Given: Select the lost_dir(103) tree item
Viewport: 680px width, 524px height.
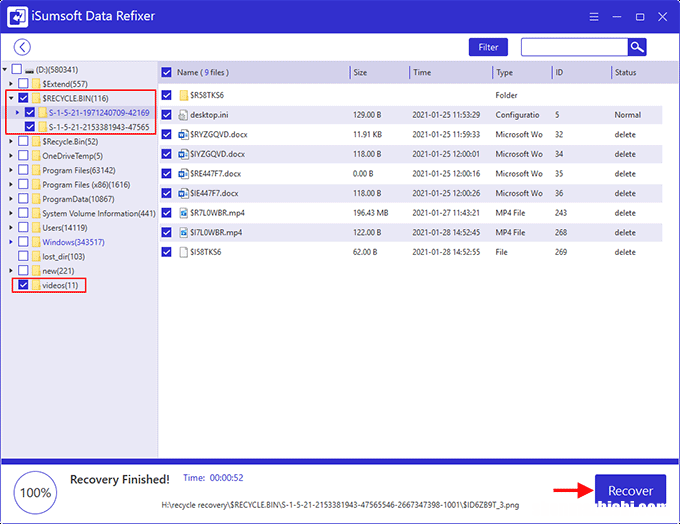Looking at the screenshot, I should coord(63,256).
